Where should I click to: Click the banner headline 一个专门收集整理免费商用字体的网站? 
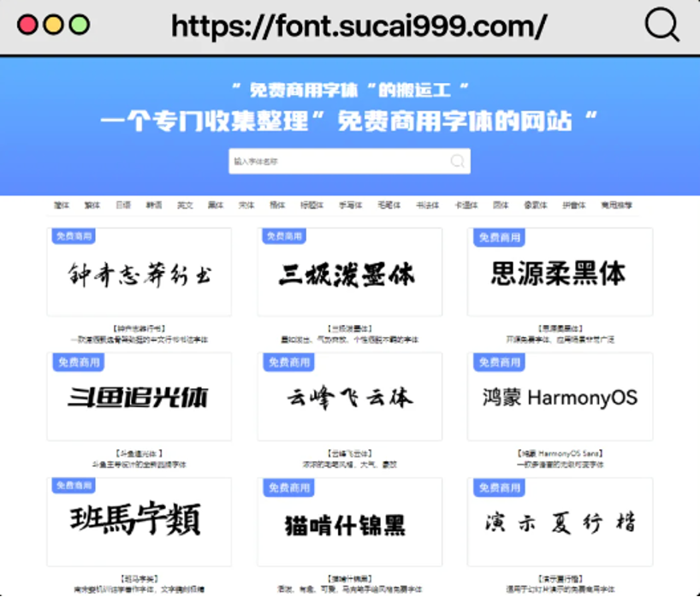[x=349, y=121]
